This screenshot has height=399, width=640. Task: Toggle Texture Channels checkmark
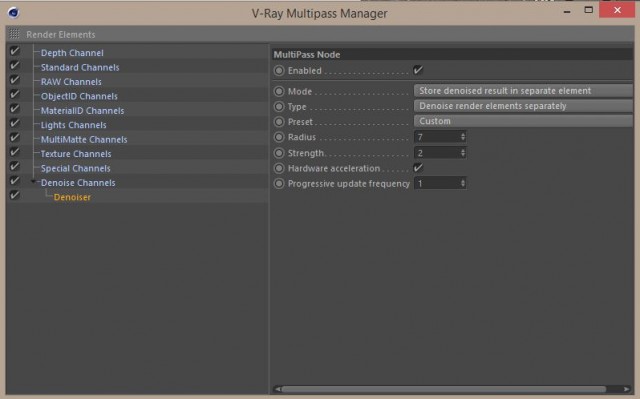(x=15, y=152)
